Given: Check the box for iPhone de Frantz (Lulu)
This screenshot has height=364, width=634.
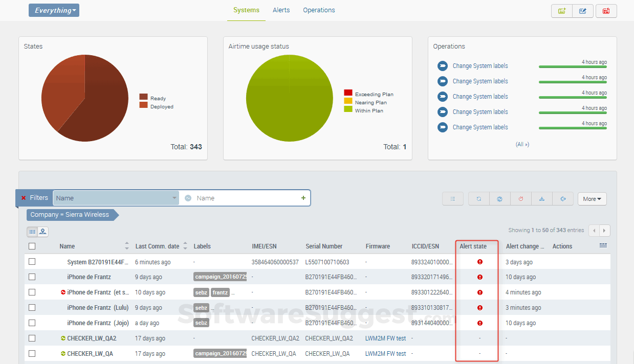Looking at the screenshot, I should (32, 307).
